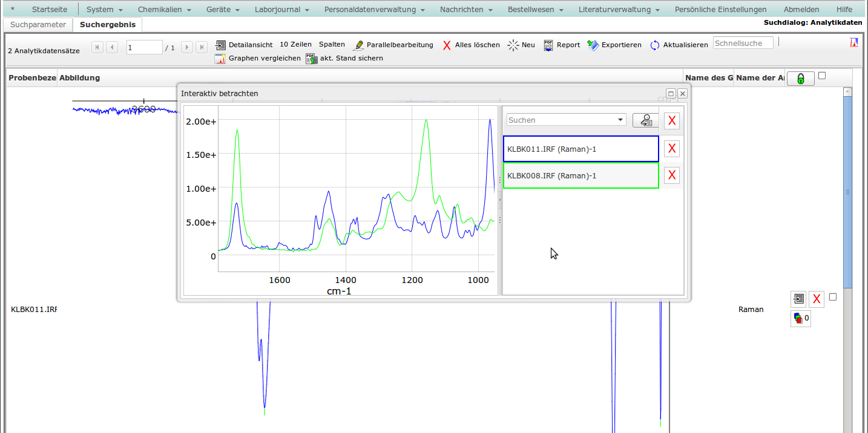Viewport: 868px width, 433px height.
Task: Expand the Chemikalien menu
Action: (164, 10)
